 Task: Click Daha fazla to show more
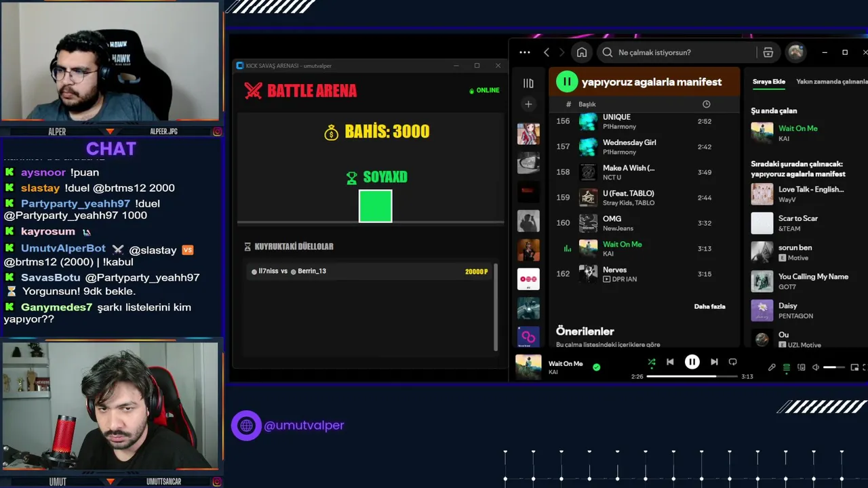pyautogui.click(x=709, y=306)
